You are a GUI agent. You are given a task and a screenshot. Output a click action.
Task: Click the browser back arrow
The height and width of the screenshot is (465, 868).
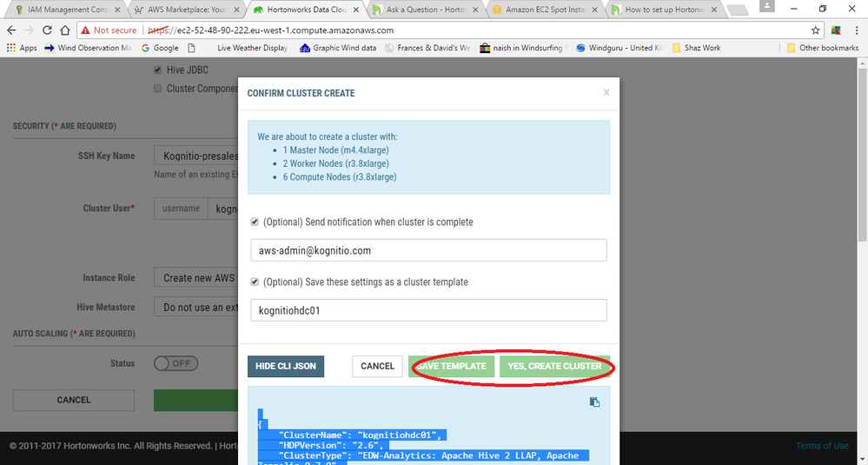click(11, 30)
